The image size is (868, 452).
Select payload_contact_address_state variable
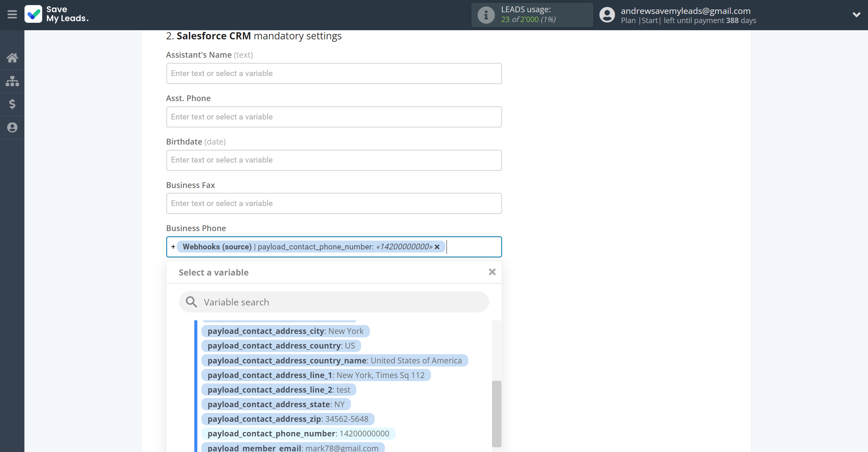pos(276,404)
